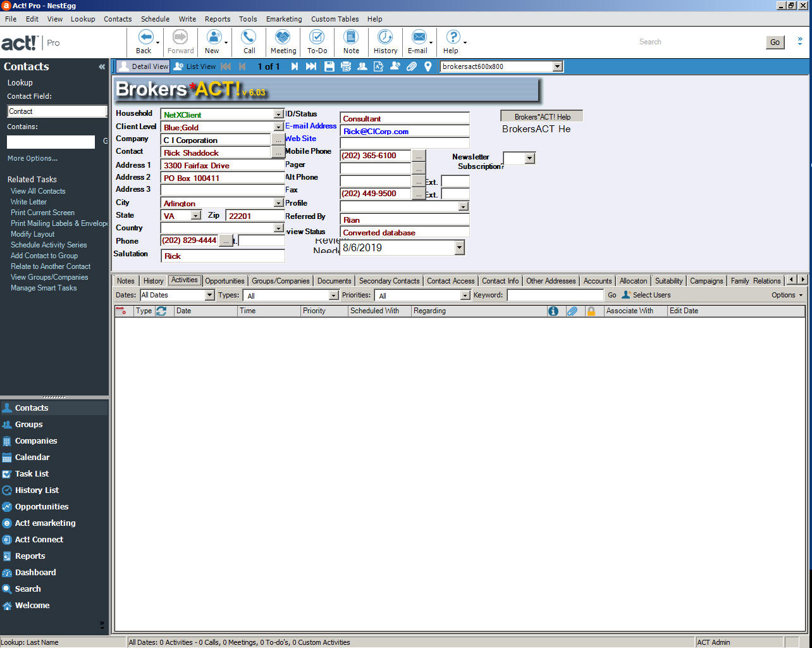Open the Calendar navigation item
This screenshot has width=812, height=648.
click(x=32, y=457)
